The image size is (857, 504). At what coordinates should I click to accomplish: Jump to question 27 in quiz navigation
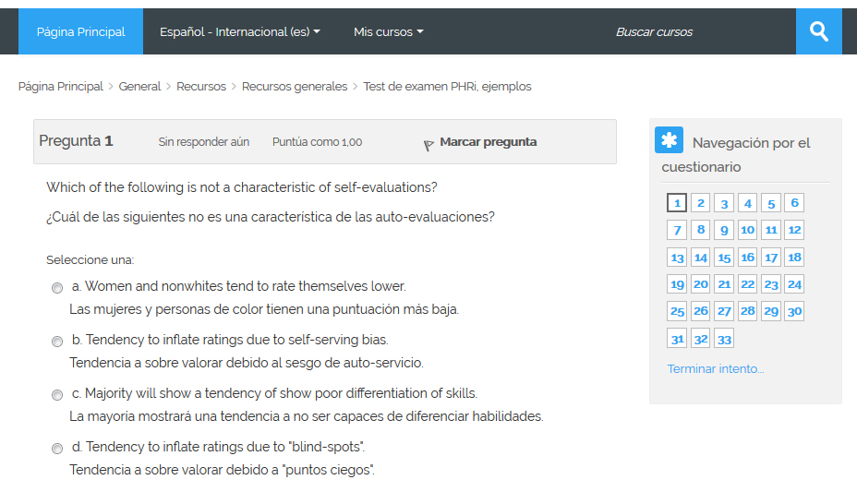coord(724,311)
